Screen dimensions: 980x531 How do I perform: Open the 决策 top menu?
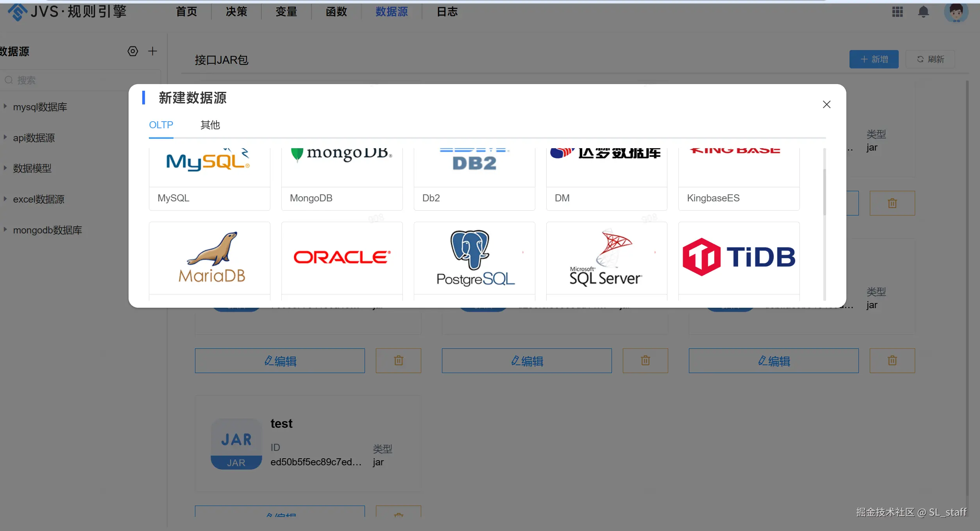coord(236,12)
